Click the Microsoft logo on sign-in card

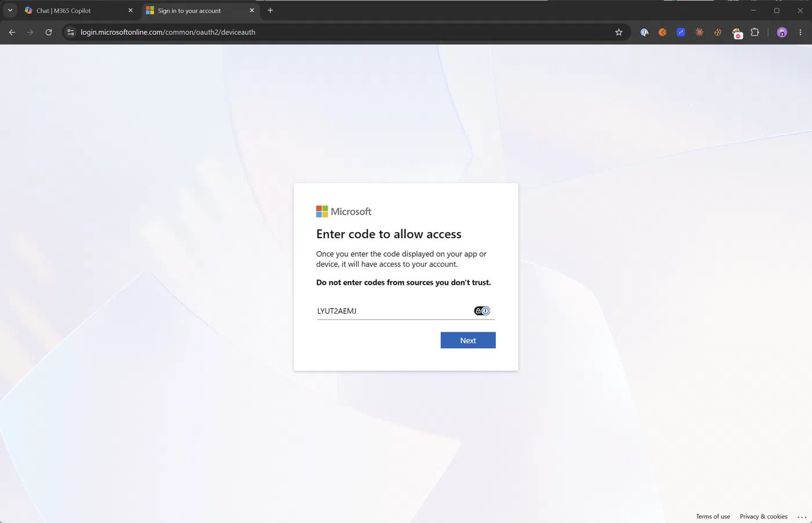pyautogui.click(x=343, y=212)
